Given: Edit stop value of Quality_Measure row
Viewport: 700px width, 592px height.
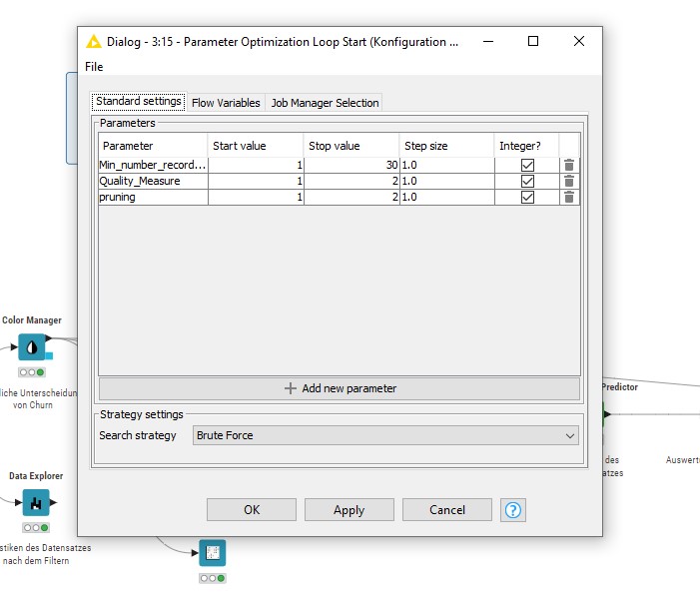Looking at the screenshot, I should point(351,182).
